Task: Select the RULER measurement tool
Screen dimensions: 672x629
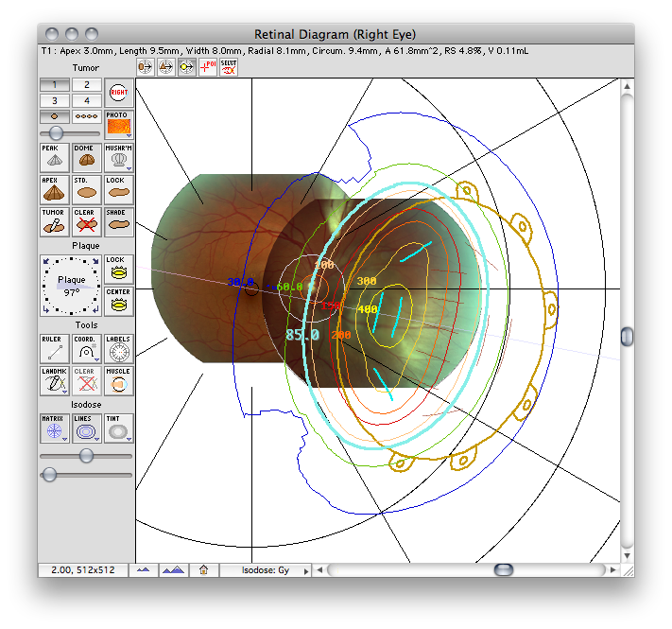Action: 55,349
